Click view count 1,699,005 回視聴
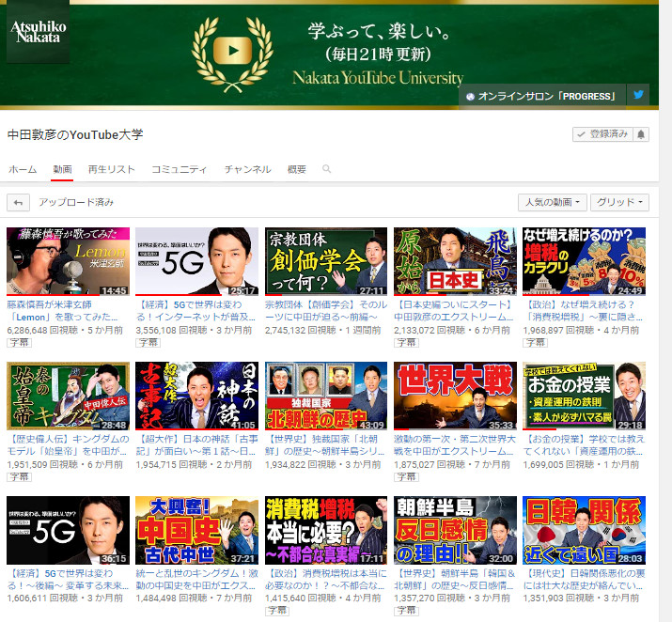The width and height of the screenshot is (672, 622). pos(558,464)
